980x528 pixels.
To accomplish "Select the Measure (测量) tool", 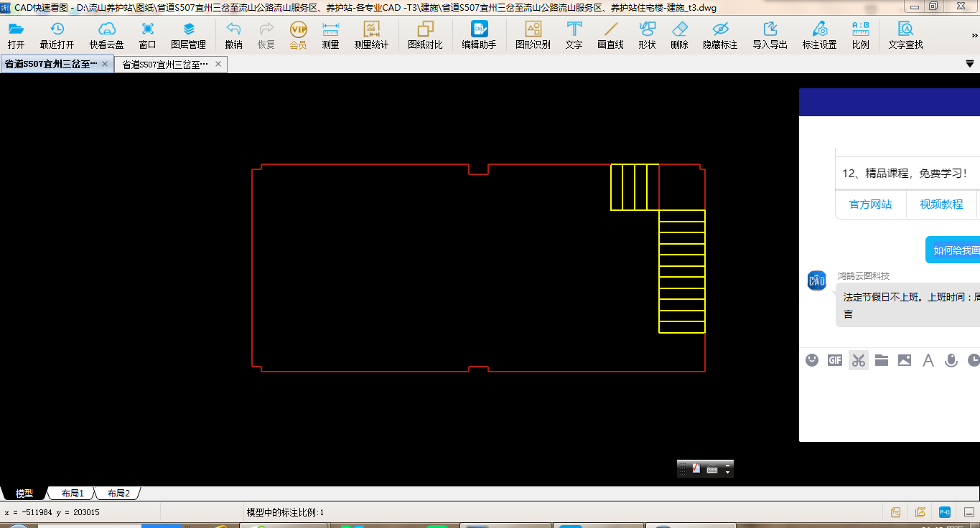I will click(330, 35).
